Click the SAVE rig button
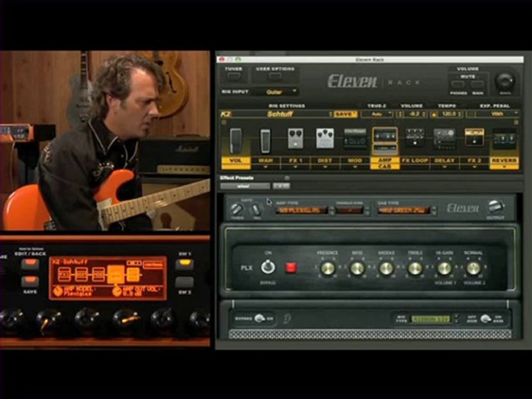This screenshot has width=532, height=399. [x=345, y=114]
